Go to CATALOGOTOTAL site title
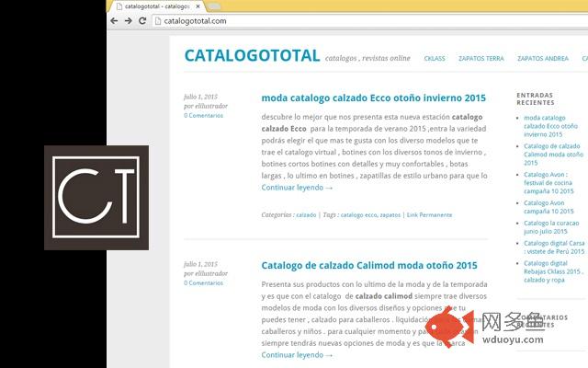The height and width of the screenshot is (368, 588). click(x=252, y=56)
